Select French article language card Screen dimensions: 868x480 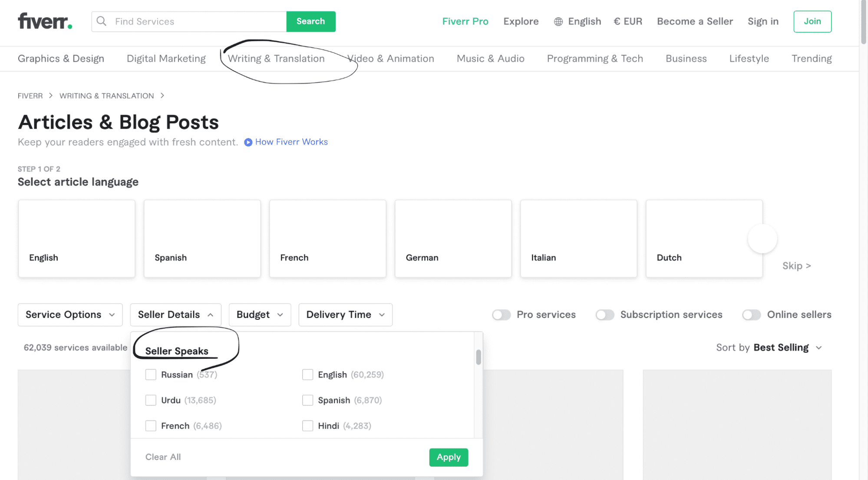point(327,238)
